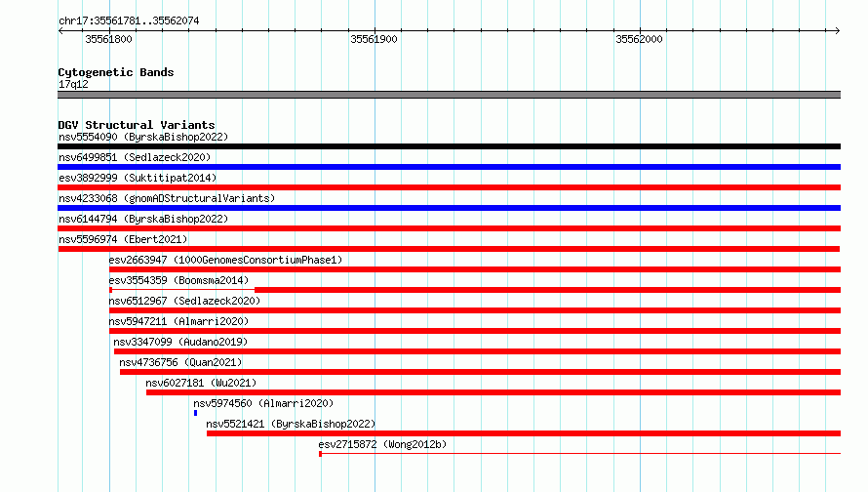The height and width of the screenshot is (492, 868).
Task: Click the 35561900 ruler position
Action: [374, 39]
